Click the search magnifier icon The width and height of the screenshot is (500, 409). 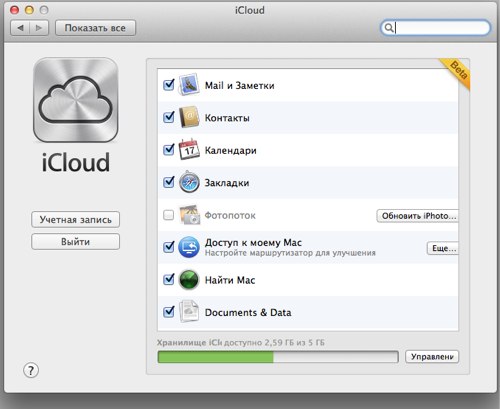(389, 28)
